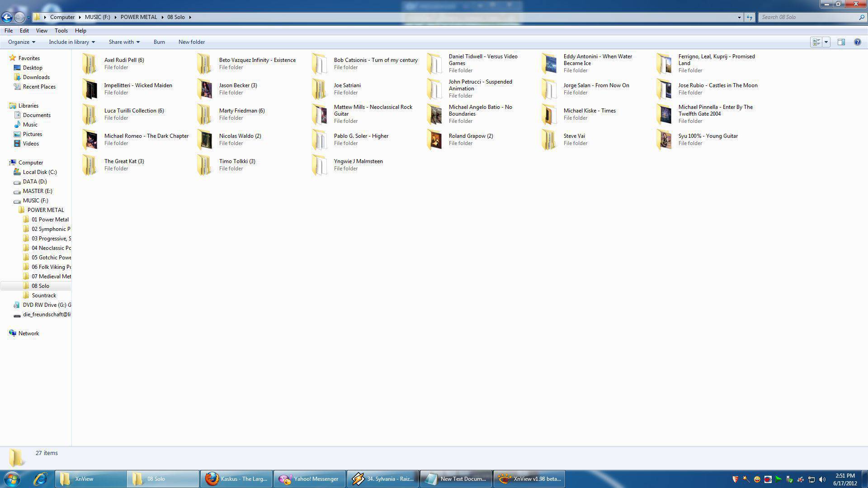Click the Timo Tolkki (3) folder icon
Image resolution: width=868 pixels, height=488 pixels.
click(x=204, y=165)
